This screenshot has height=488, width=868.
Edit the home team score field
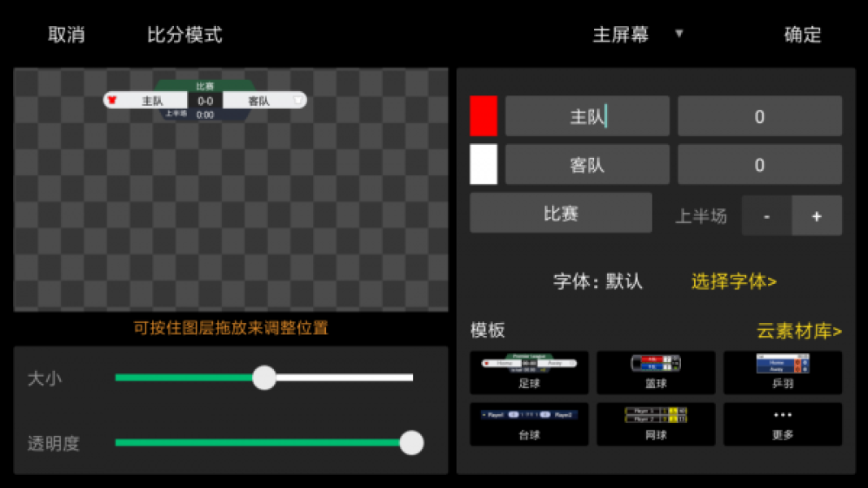pyautogui.click(x=759, y=115)
